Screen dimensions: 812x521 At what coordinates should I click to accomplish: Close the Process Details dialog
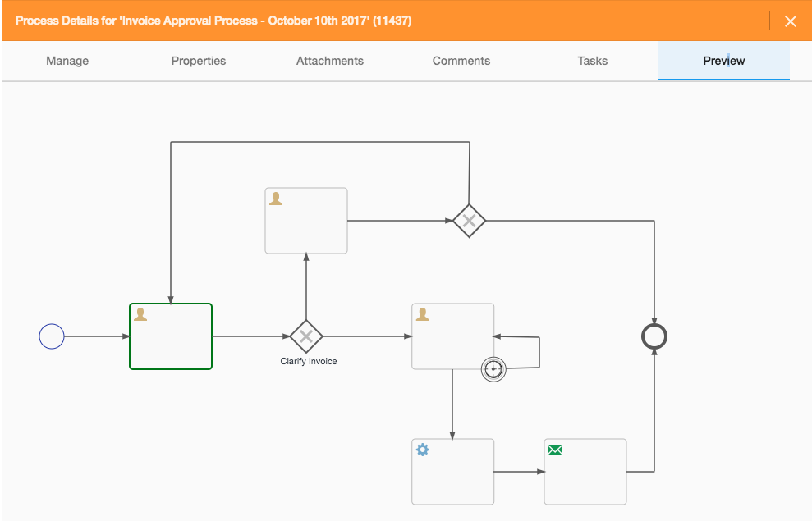click(x=791, y=21)
